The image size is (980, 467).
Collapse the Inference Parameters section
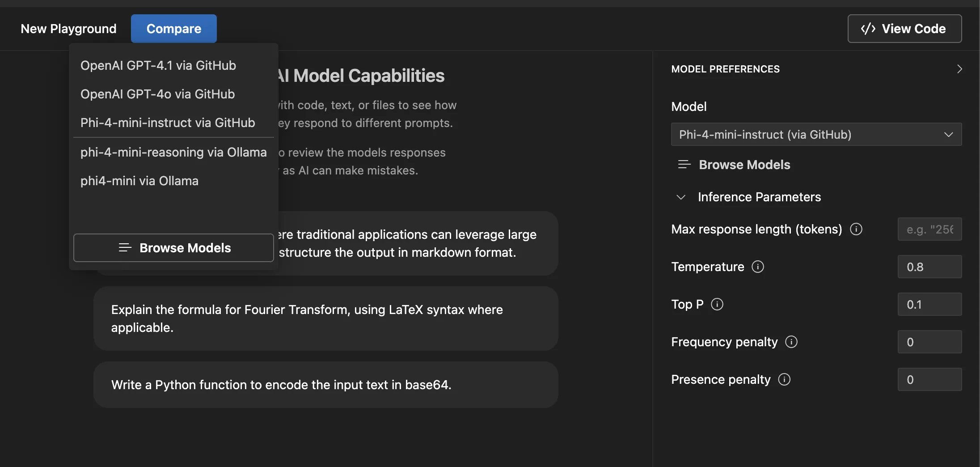pos(681,197)
